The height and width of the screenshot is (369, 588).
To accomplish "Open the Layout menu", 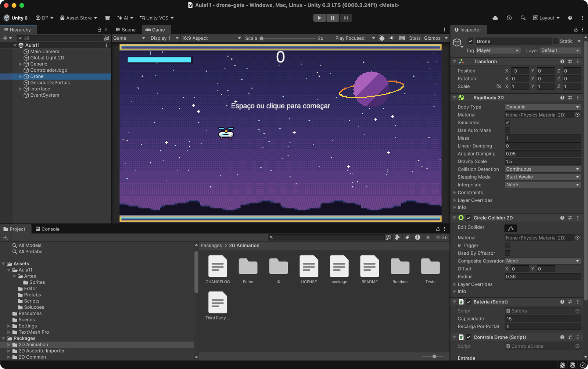I will click(x=546, y=18).
